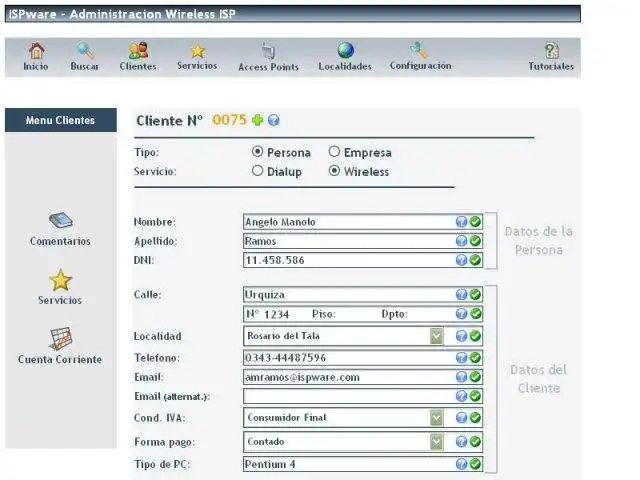Click green check in Email (alternat.) row
Image resolution: width=640 pixels, height=480 pixels.
pos(475,396)
